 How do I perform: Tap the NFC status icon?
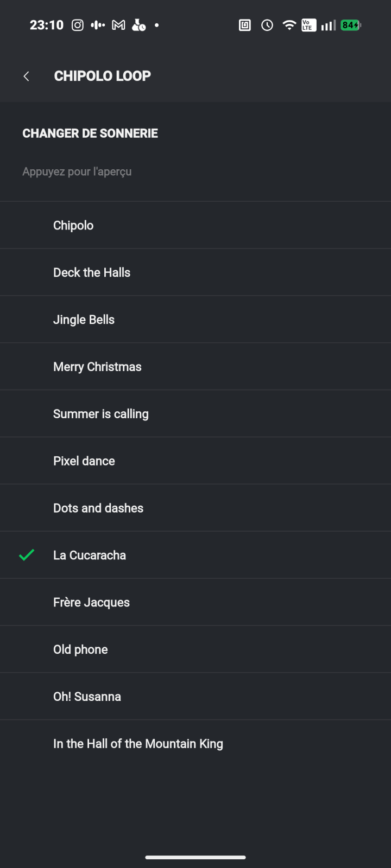click(245, 25)
